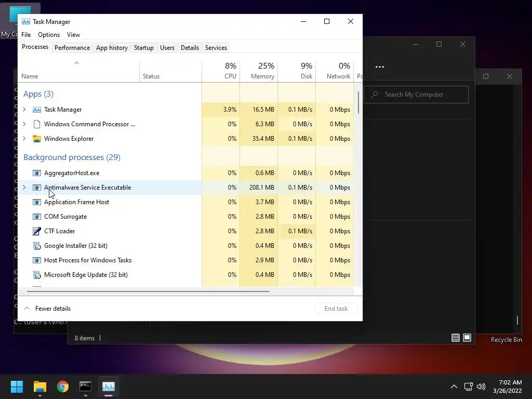
Task: Open the View menu
Action: (x=73, y=35)
